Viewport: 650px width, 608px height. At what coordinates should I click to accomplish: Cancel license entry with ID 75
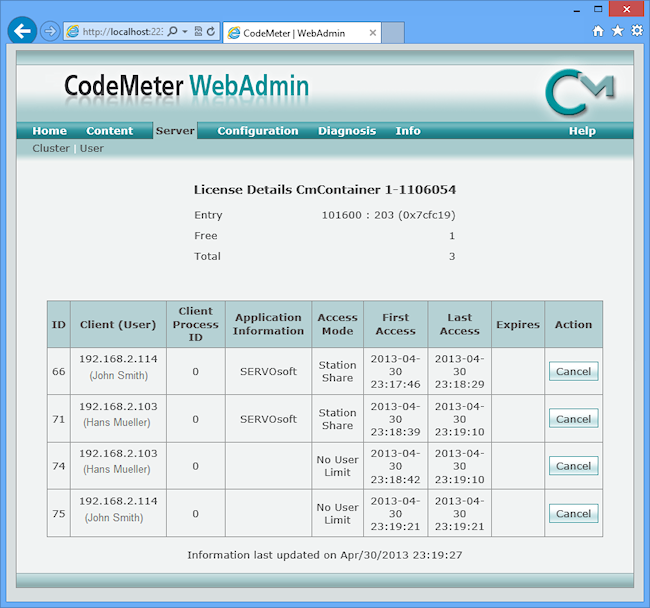point(573,513)
